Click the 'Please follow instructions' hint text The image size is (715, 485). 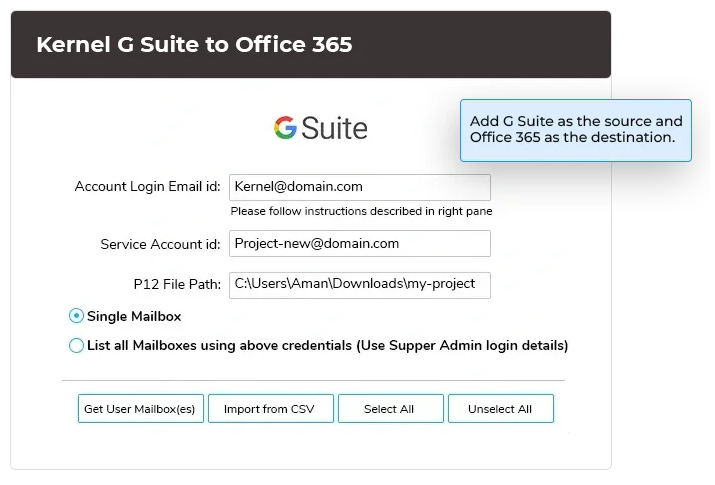pos(361,211)
